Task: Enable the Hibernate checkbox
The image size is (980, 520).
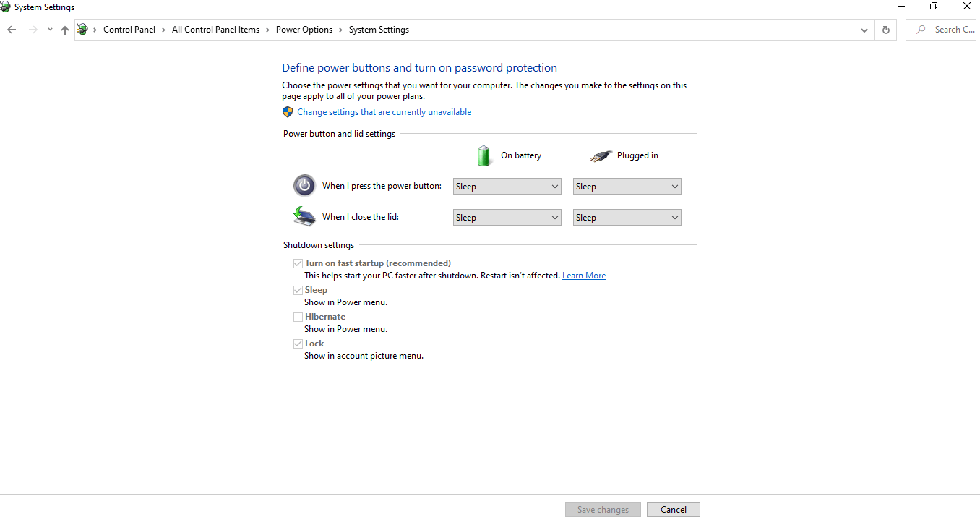Action: [298, 317]
